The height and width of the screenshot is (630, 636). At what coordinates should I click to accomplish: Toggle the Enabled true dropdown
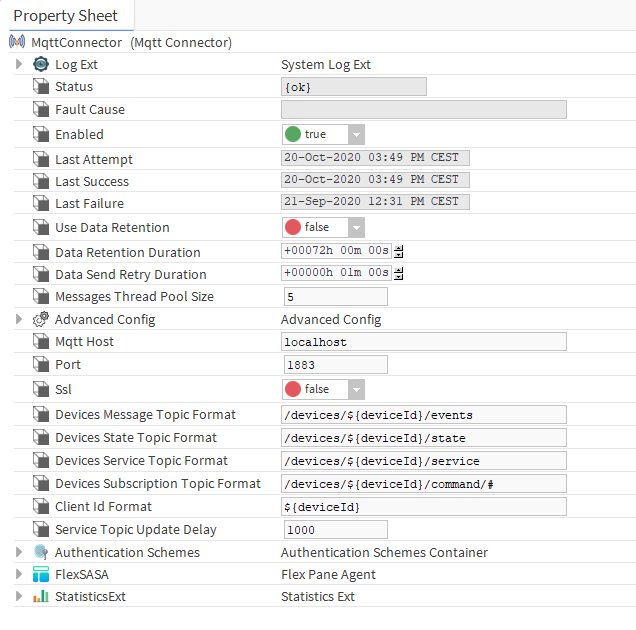(323, 134)
